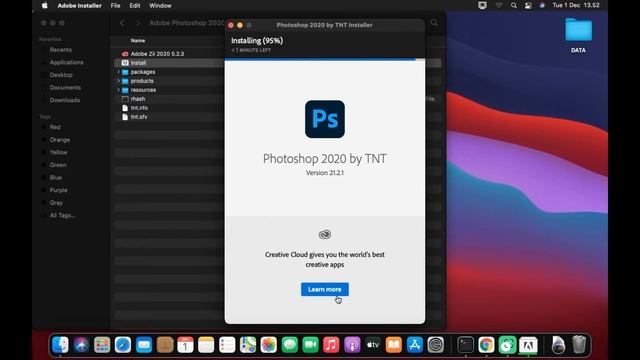Image resolution: width=640 pixels, height=360 pixels.
Task: Open Notes from the Dock
Action: click(206, 345)
